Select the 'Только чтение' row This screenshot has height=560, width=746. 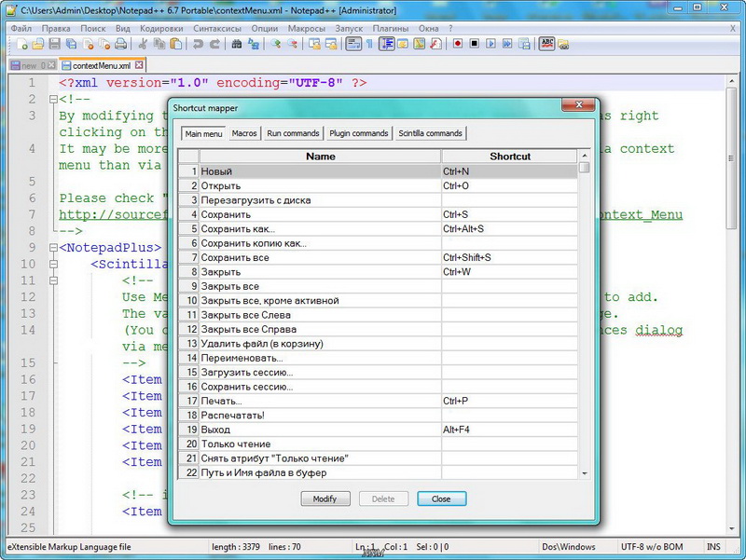(378, 444)
